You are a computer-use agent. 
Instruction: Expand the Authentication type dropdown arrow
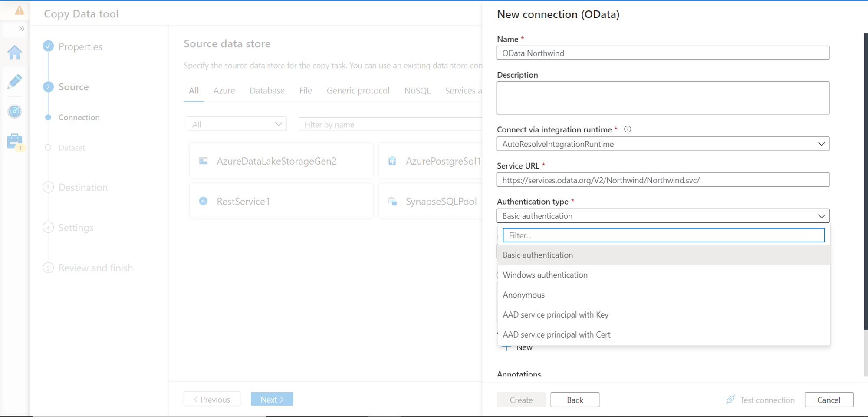click(821, 216)
